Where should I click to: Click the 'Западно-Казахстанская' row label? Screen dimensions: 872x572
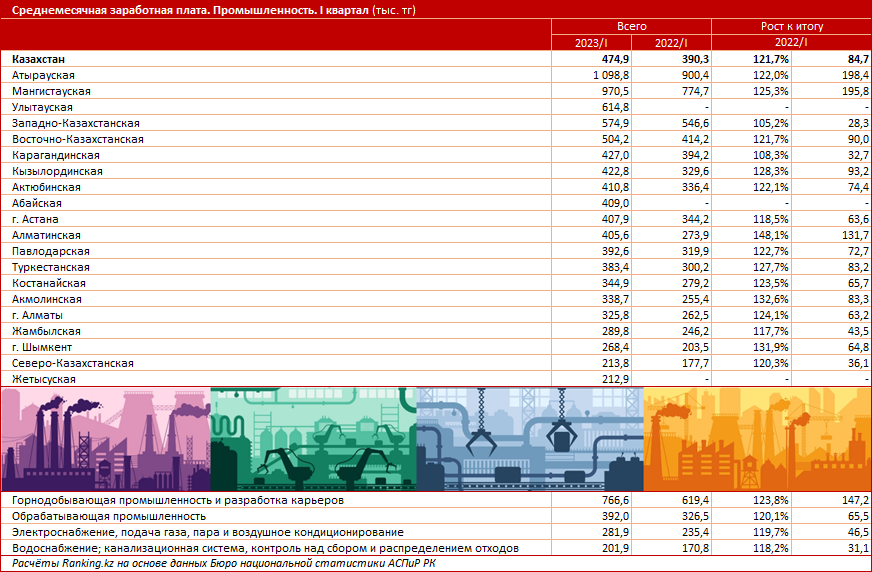pyautogui.click(x=76, y=123)
